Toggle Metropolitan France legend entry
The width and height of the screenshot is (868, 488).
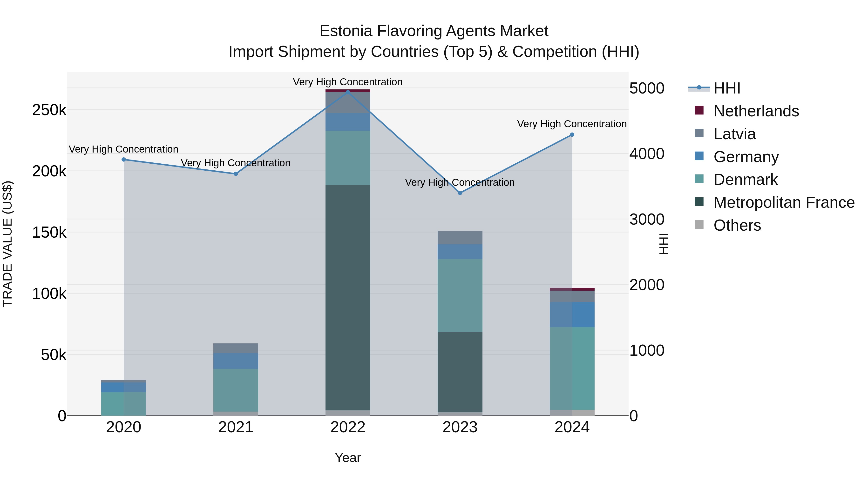775,202
